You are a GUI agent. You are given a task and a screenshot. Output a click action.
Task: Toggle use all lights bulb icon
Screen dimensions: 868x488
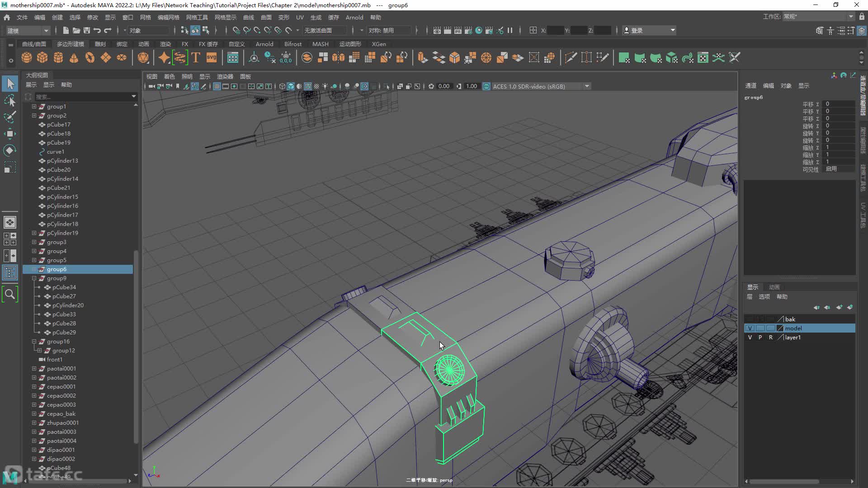click(x=325, y=86)
